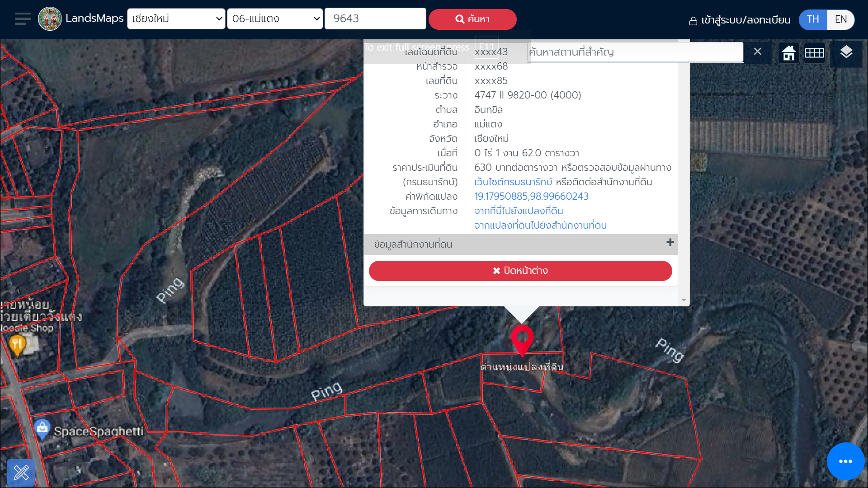Open the grid map sheet tool icon
This screenshot has width=868, height=488.
pos(815,53)
